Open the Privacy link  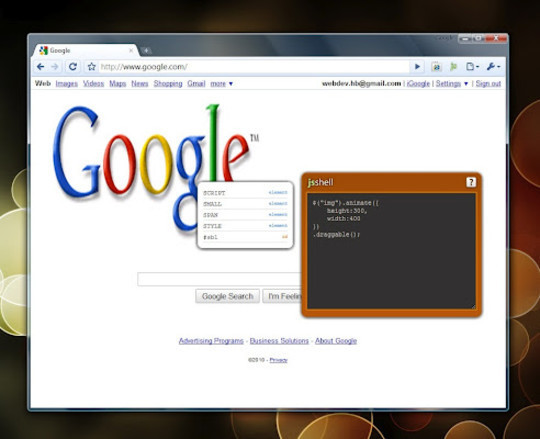(278, 360)
